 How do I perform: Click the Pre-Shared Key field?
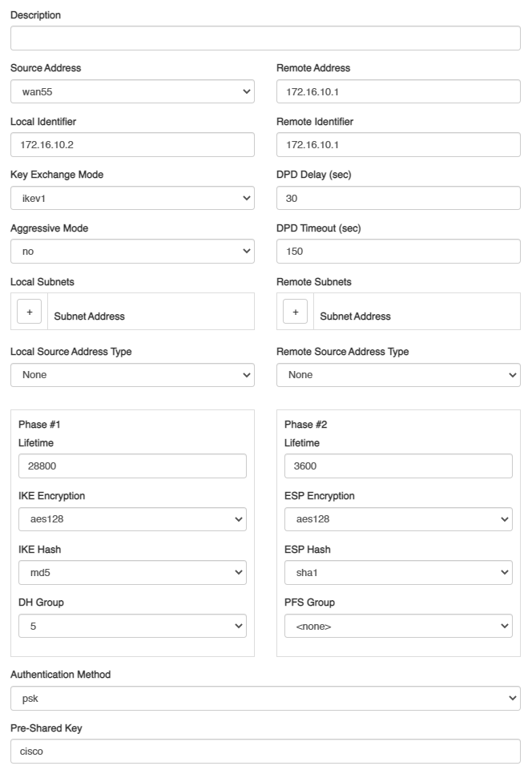pos(265,752)
